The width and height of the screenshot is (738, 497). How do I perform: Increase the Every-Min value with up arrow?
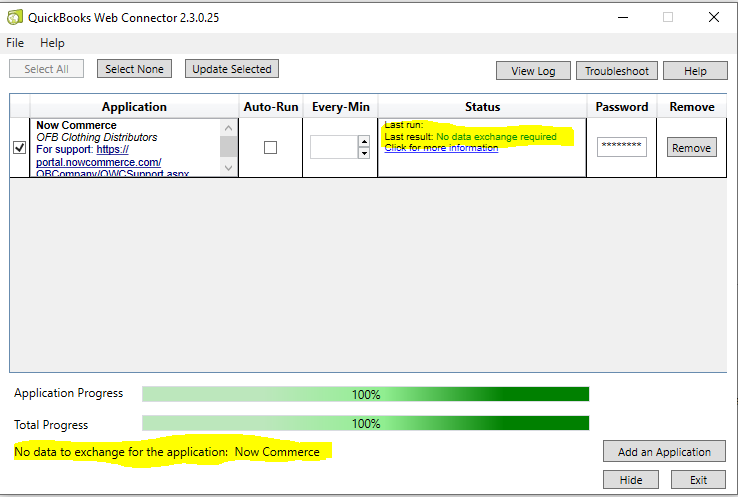coord(363,142)
